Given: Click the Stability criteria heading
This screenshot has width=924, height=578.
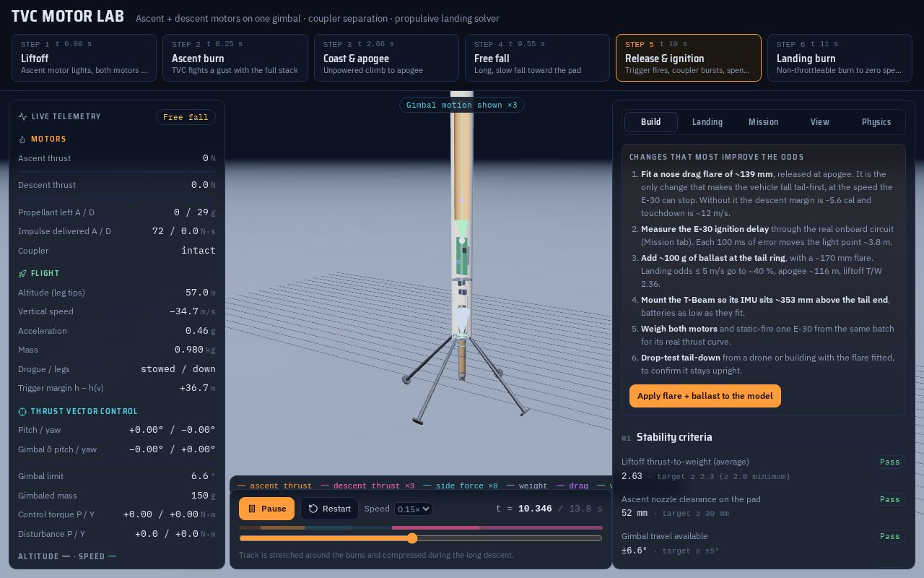Looking at the screenshot, I should [x=674, y=437].
